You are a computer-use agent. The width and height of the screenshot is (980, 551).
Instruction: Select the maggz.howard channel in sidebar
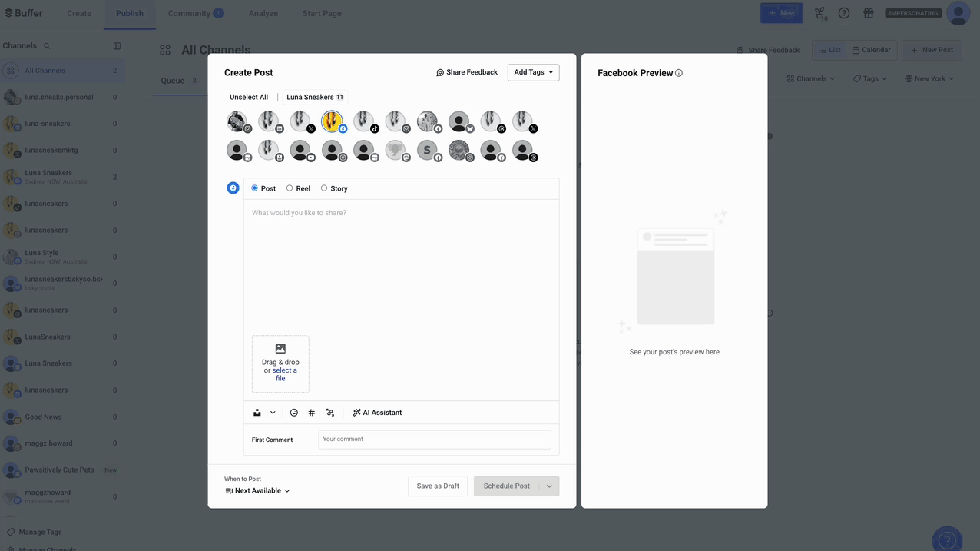[62, 443]
